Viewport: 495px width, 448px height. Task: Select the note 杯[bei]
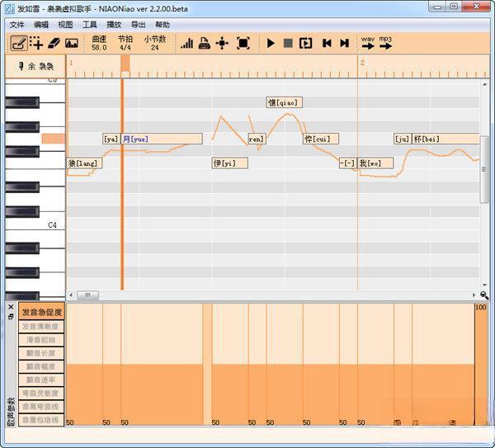click(x=445, y=139)
